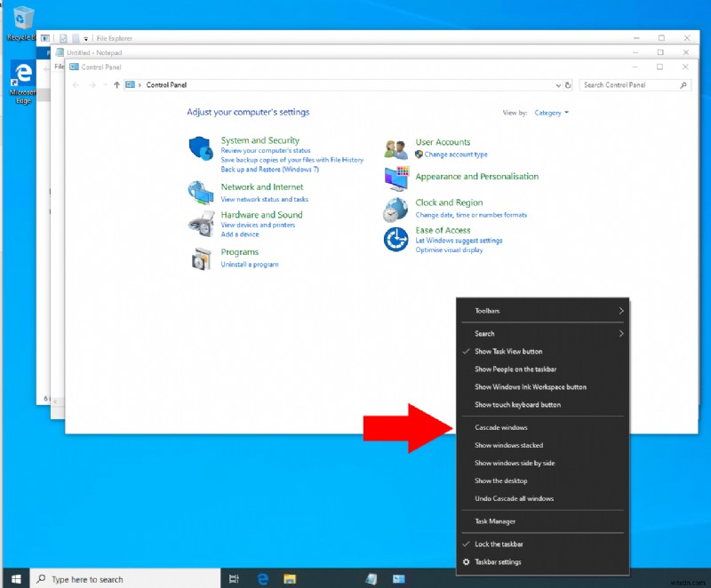Click the Control Panel search box
Screen dimensions: 711x588
click(633, 84)
